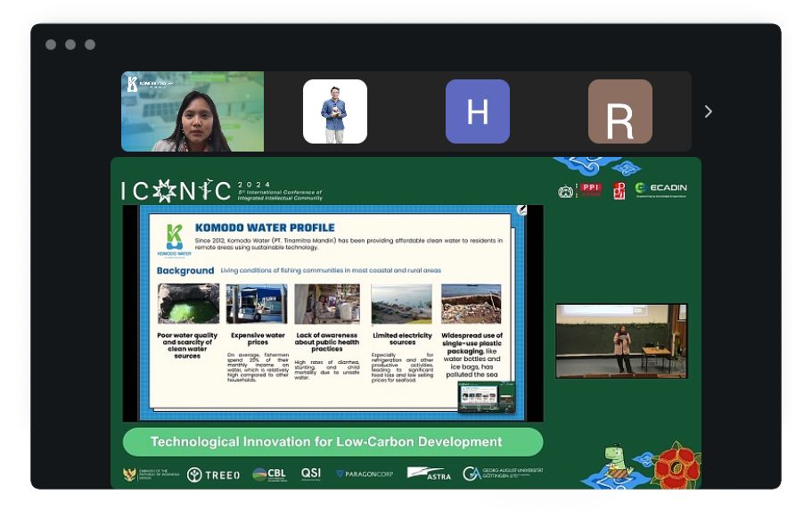Click the Georg August Universität Göttingen logo
Screen dimensions: 812x527
coord(502,473)
